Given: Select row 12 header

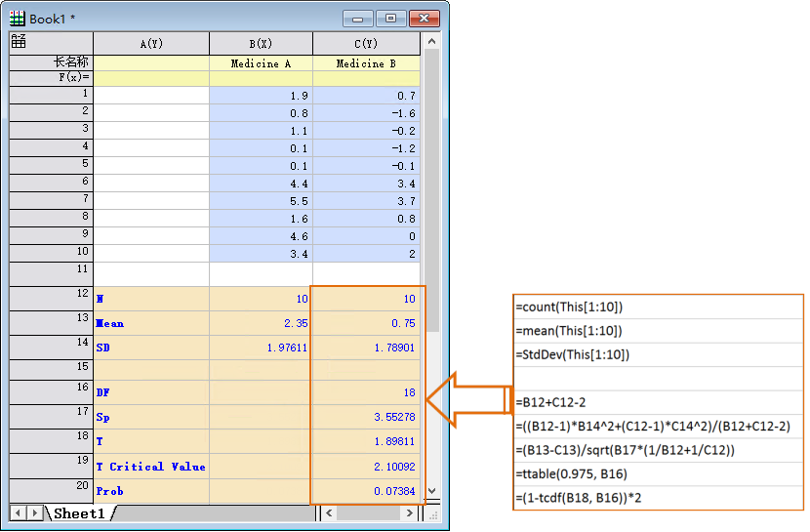Looking at the screenshot, I should coord(51,298).
